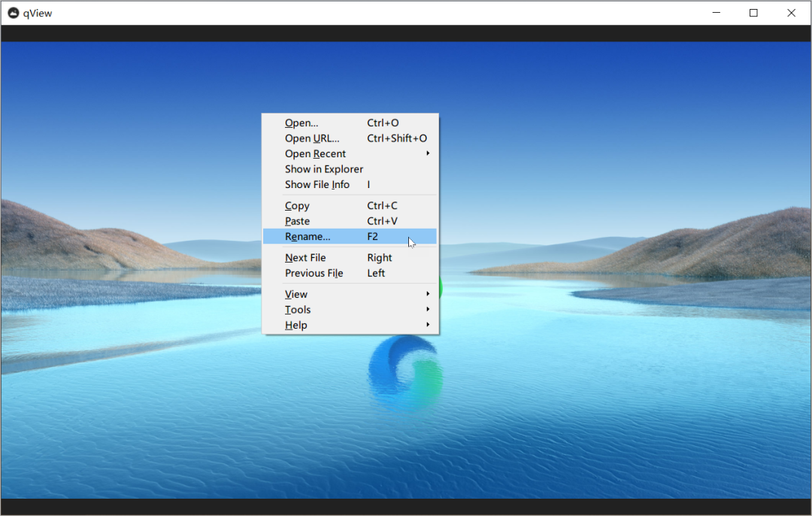Go to "Next File"
This screenshot has height=516, width=812.
(x=305, y=257)
